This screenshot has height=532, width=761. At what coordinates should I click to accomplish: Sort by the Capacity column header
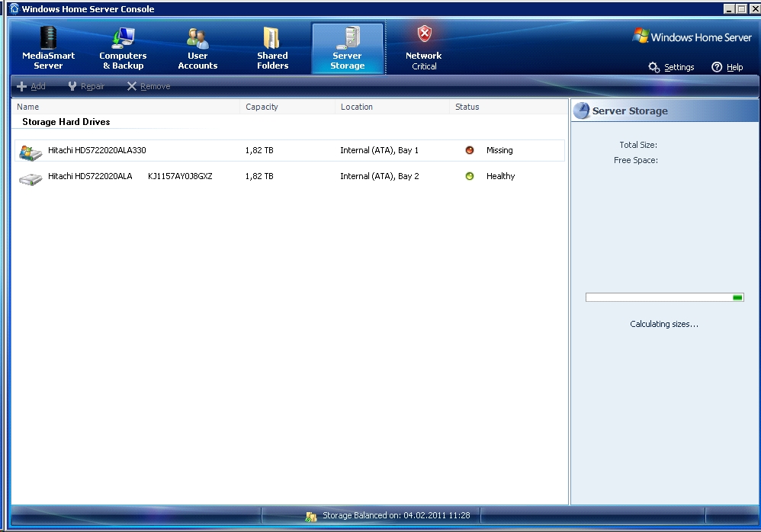[x=287, y=107]
